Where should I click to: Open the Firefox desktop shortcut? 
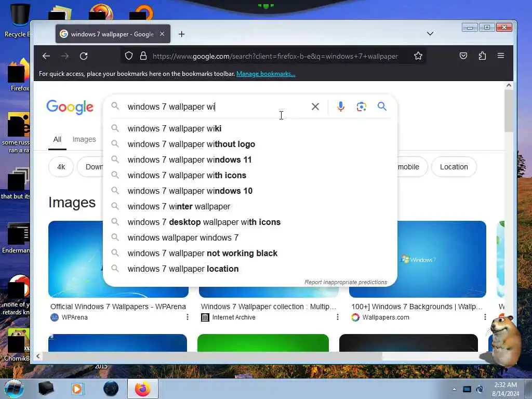pyautogui.click(x=19, y=75)
